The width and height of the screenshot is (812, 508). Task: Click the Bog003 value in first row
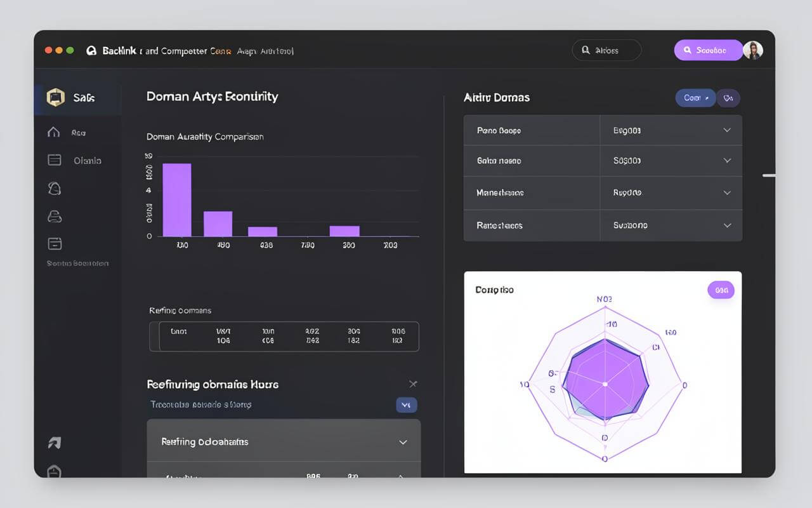(x=627, y=130)
